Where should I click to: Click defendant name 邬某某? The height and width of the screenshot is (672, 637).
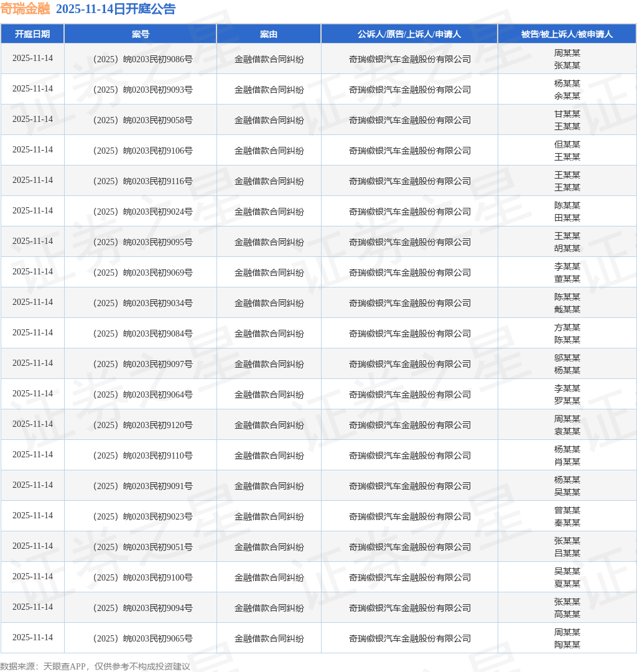tap(567, 358)
